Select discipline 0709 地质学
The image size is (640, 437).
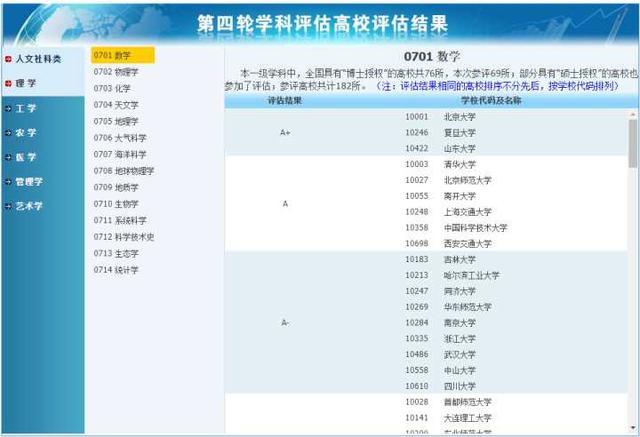pyautogui.click(x=116, y=188)
